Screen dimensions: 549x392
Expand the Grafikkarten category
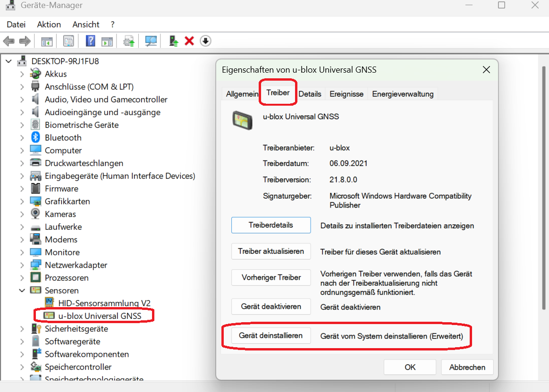22,201
